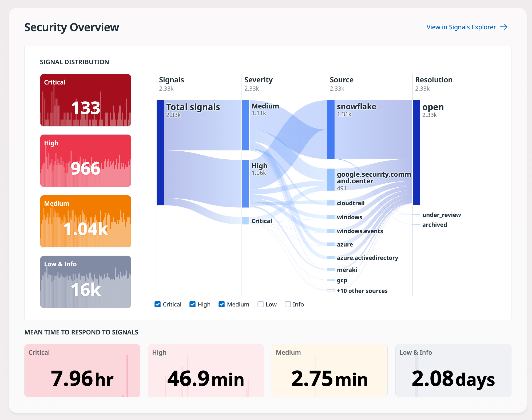Uncheck the Critical severity checkbox
The height and width of the screenshot is (420, 532).
tap(158, 304)
